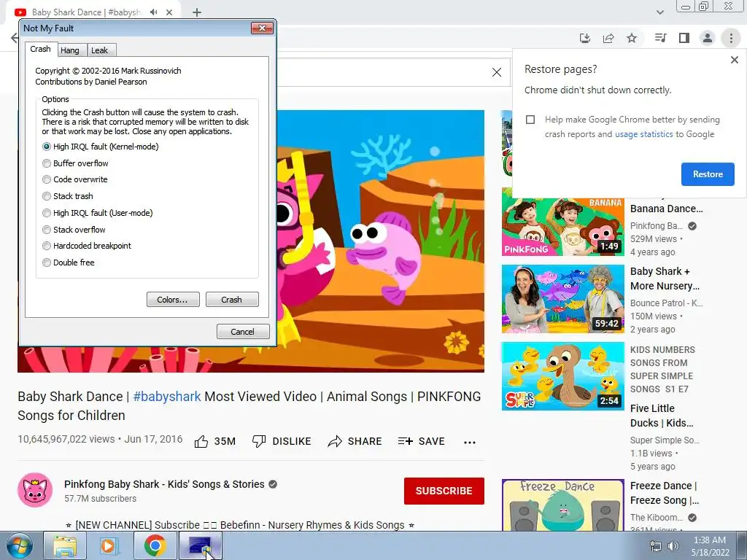
Task: Open a new Chrome tab
Action: [x=197, y=12]
